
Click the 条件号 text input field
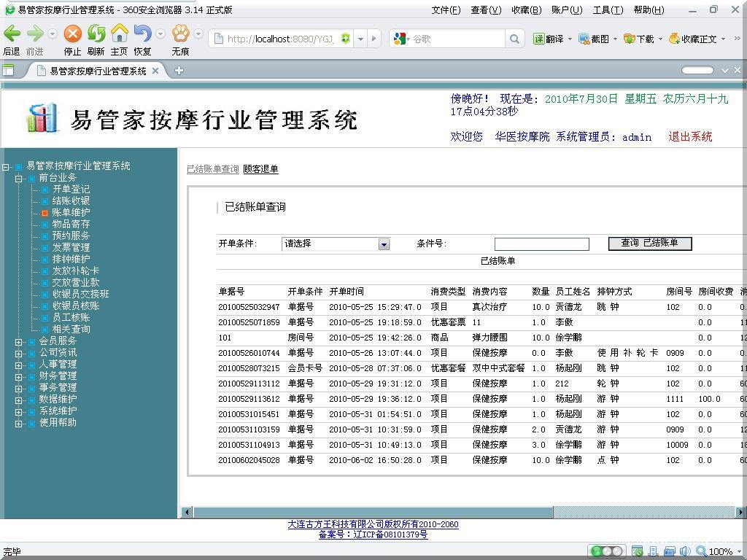[x=541, y=244]
